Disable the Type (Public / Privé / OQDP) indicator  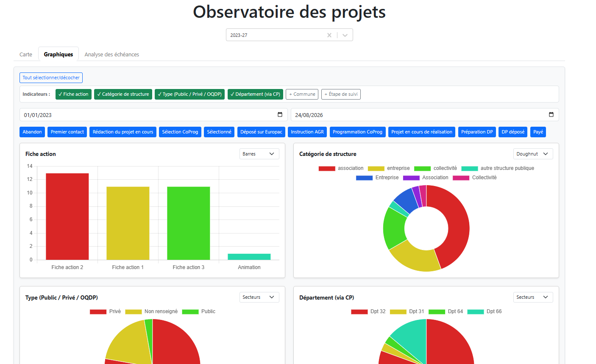189,94
